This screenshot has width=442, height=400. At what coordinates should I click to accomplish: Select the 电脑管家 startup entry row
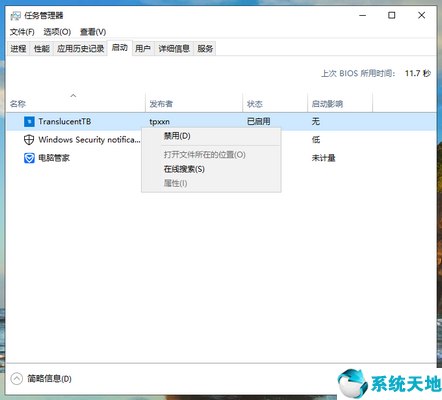[221, 158]
